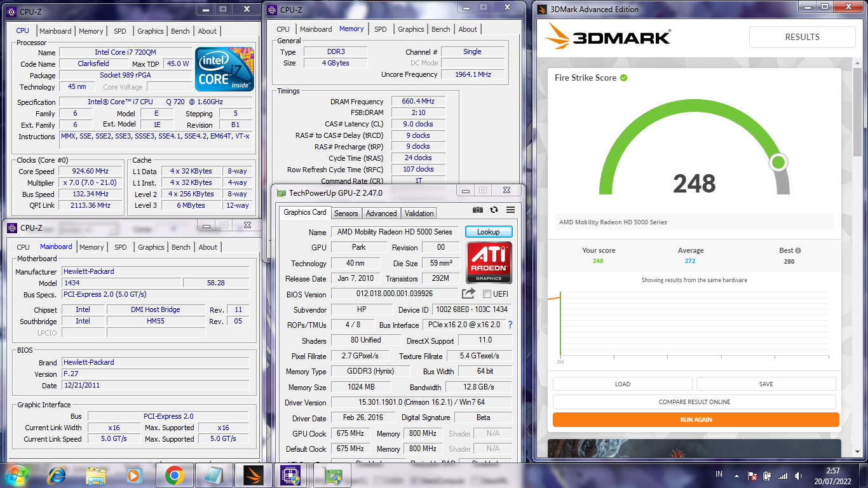The image size is (868, 488).
Task: Click the volume speaker tray icon
Action: click(797, 475)
